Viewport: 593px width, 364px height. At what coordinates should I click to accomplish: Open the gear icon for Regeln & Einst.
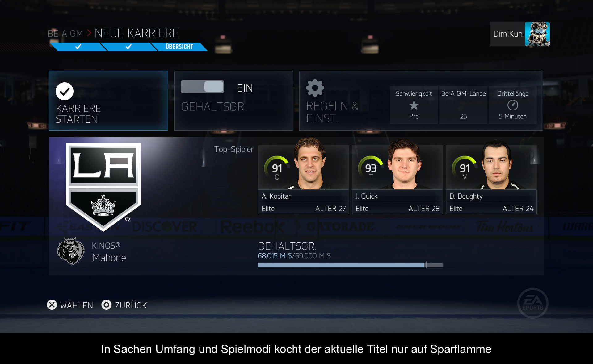pos(315,88)
